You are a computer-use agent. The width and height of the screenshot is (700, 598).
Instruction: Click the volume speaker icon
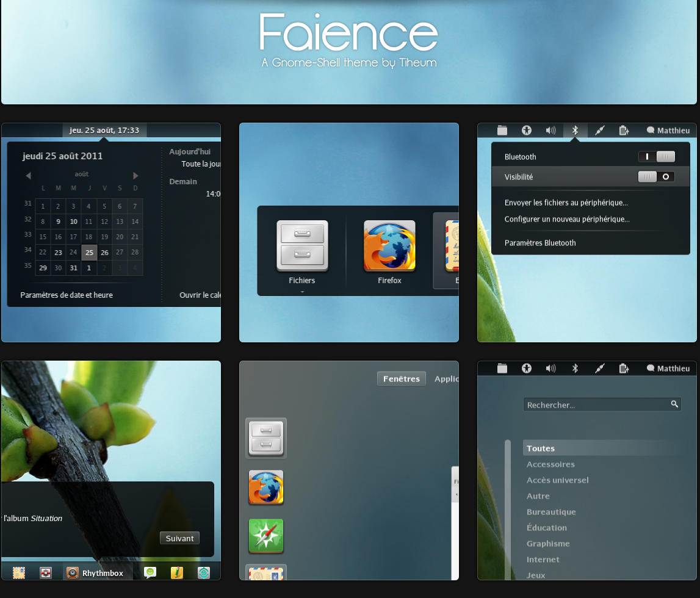(550, 130)
